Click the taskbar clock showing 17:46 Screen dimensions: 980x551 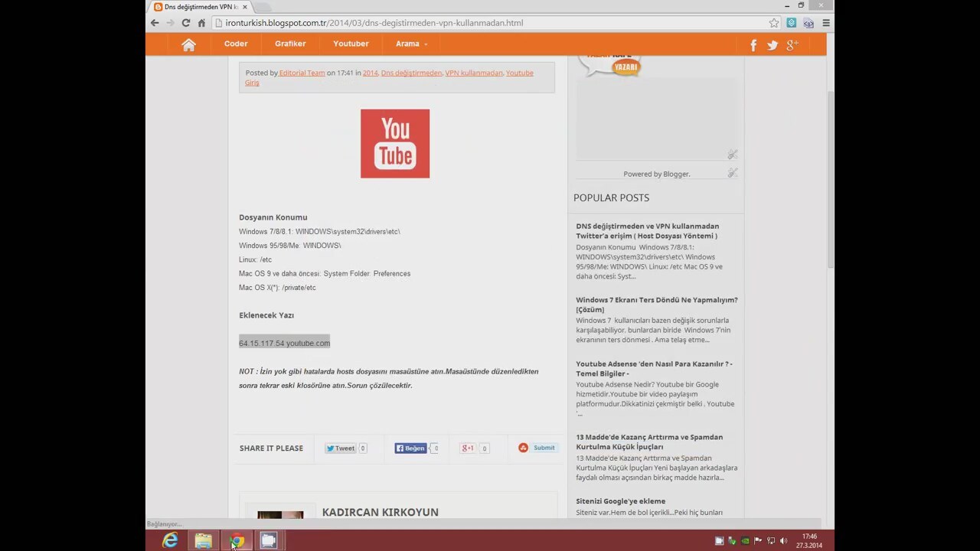[810, 541]
